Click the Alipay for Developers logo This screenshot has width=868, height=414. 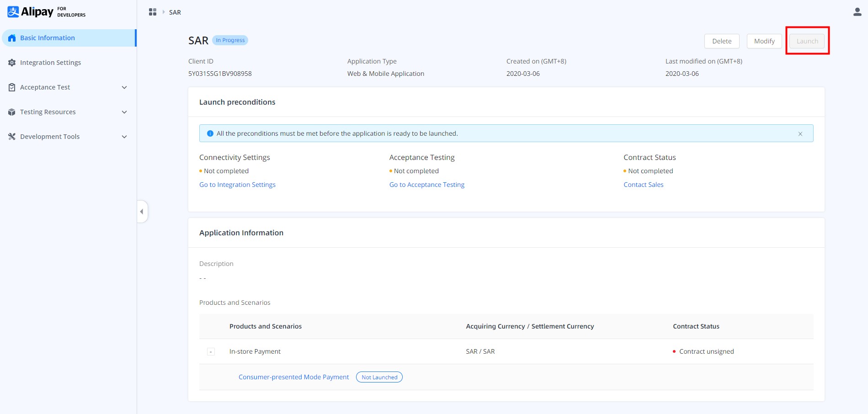pyautogui.click(x=46, y=12)
